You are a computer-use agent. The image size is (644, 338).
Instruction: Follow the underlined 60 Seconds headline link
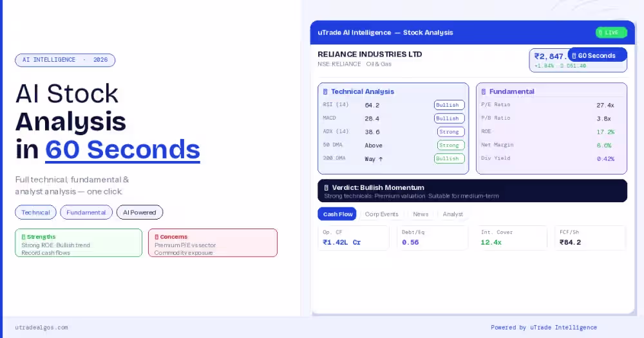(x=122, y=149)
